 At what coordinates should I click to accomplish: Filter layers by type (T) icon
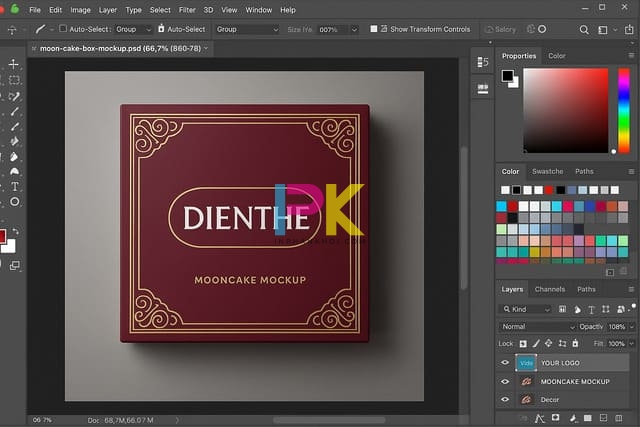(591, 309)
